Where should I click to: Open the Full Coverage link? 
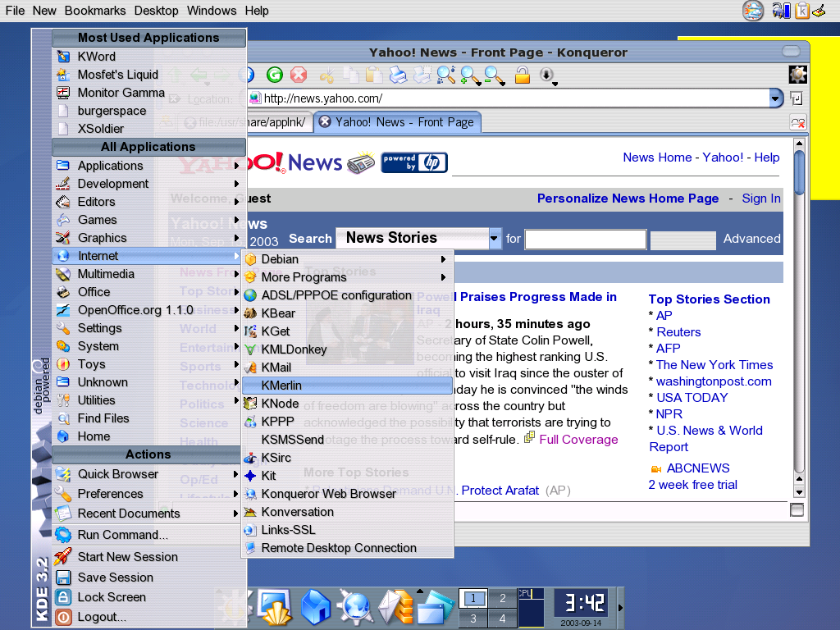pos(578,440)
